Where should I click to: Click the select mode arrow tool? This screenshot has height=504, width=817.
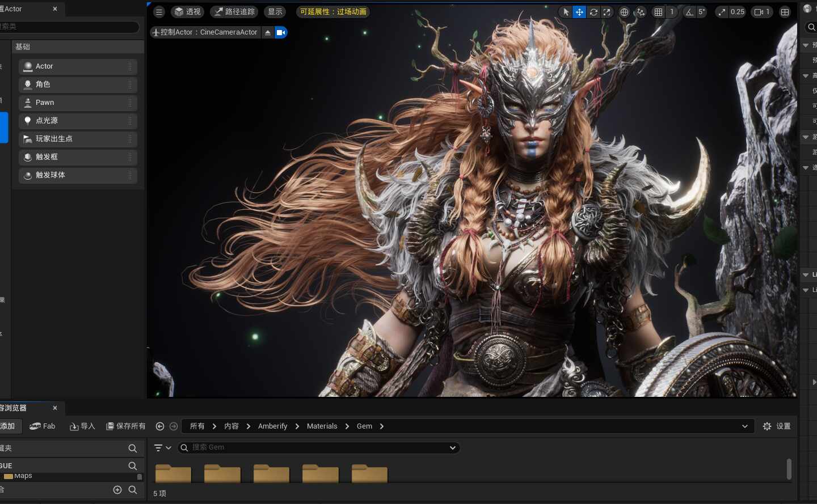(566, 12)
